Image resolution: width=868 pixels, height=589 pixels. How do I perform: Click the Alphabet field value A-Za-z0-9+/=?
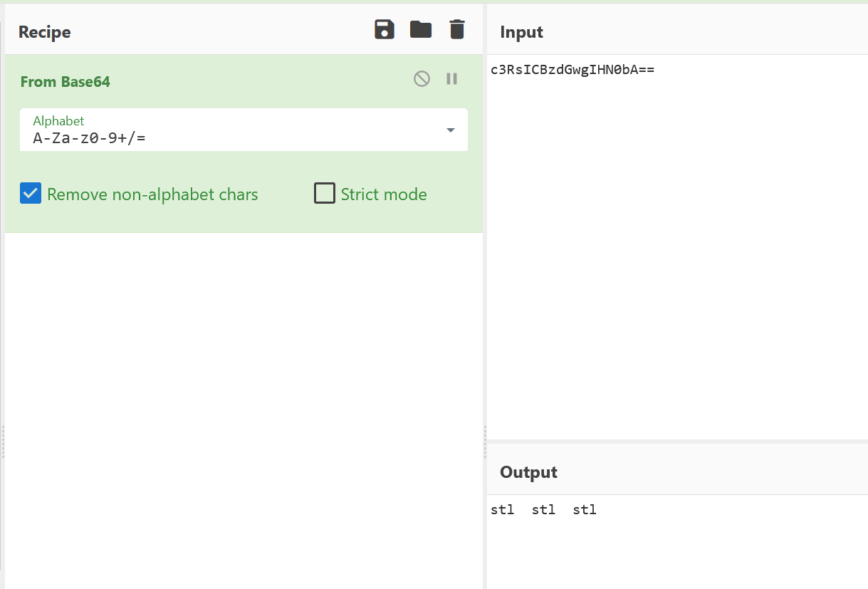pyautogui.click(x=90, y=138)
